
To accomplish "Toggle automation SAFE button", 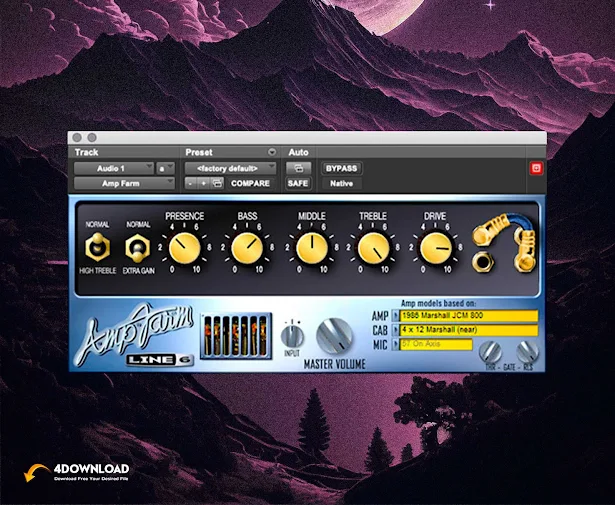I will pos(298,183).
